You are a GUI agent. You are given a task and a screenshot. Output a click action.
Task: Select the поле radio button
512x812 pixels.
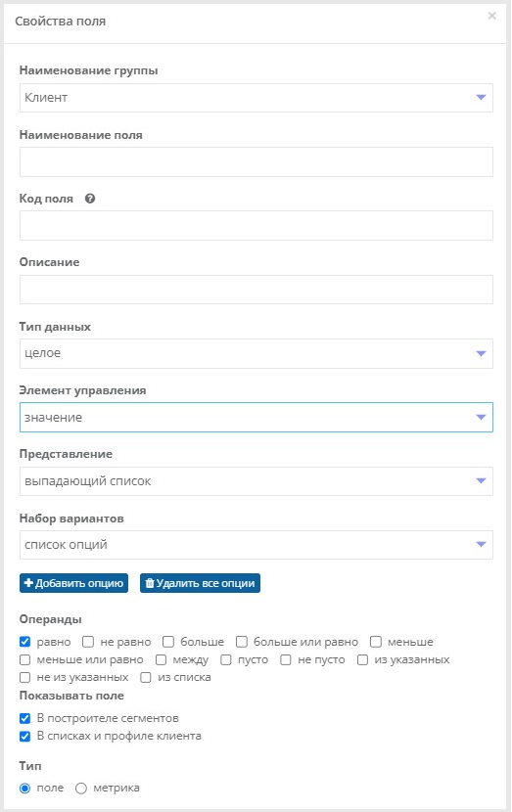[x=24, y=789]
